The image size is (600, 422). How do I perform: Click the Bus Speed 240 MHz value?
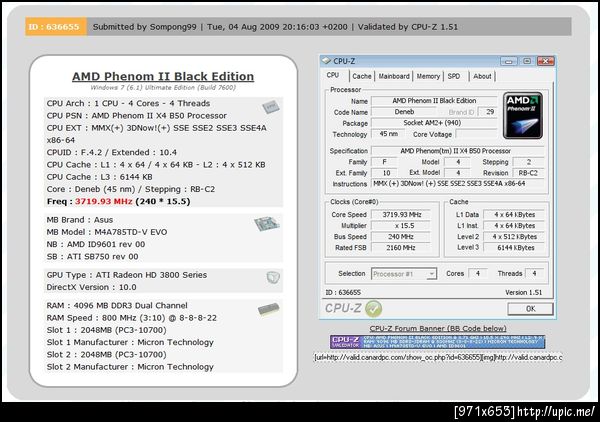(x=401, y=237)
